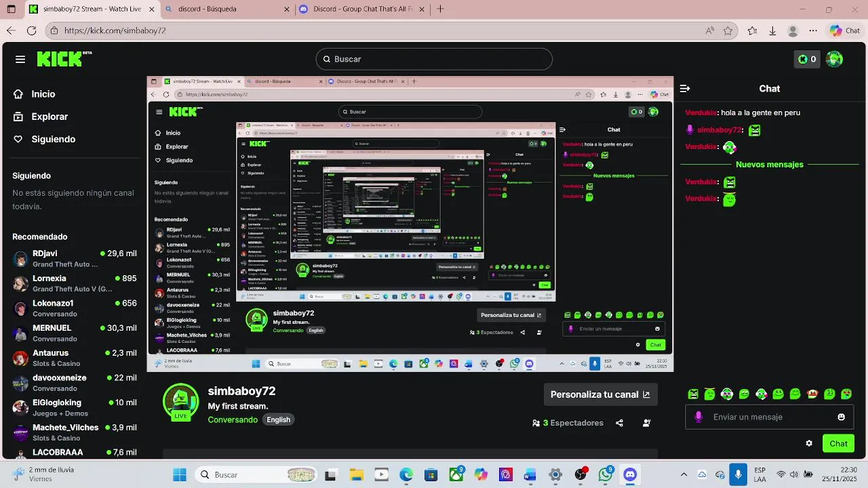This screenshot has width=868, height=488.
Task: Open the Kick hamburger menu
Action: coord(20,59)
